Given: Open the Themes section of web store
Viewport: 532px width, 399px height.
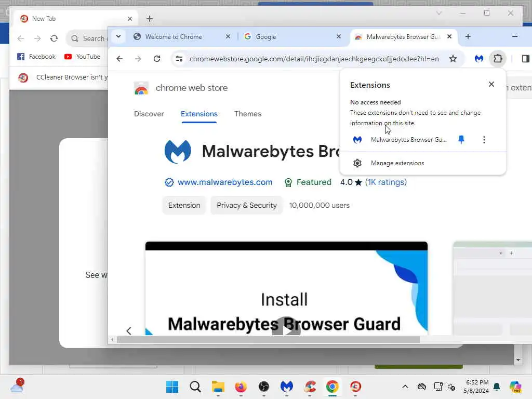Looking at the screenshot, I should point(248,114).
